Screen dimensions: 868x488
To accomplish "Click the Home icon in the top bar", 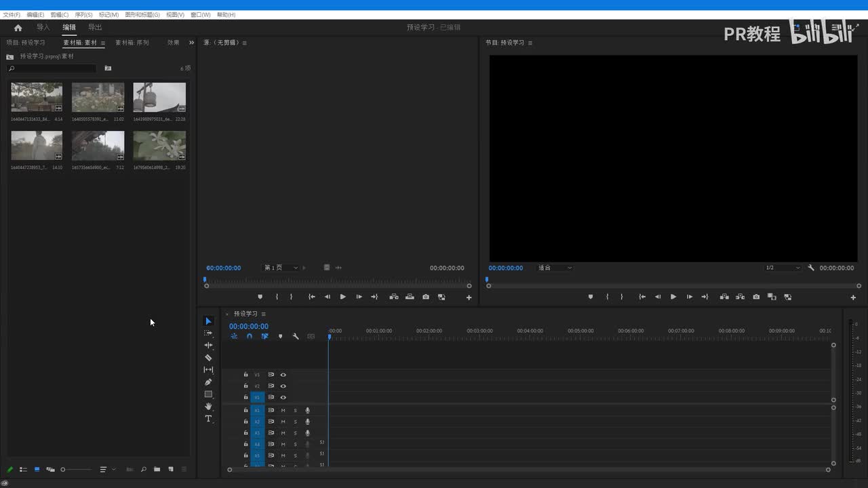I will point(18,28).
